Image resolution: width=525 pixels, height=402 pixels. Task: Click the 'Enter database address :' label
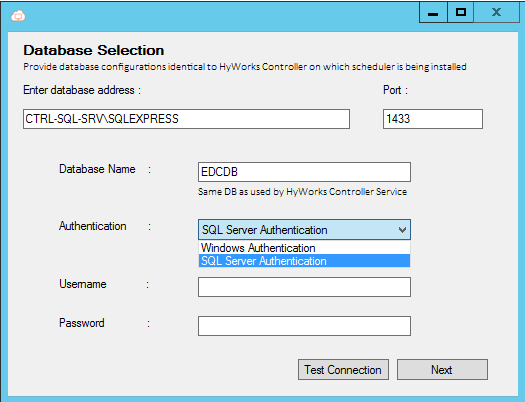82,90
